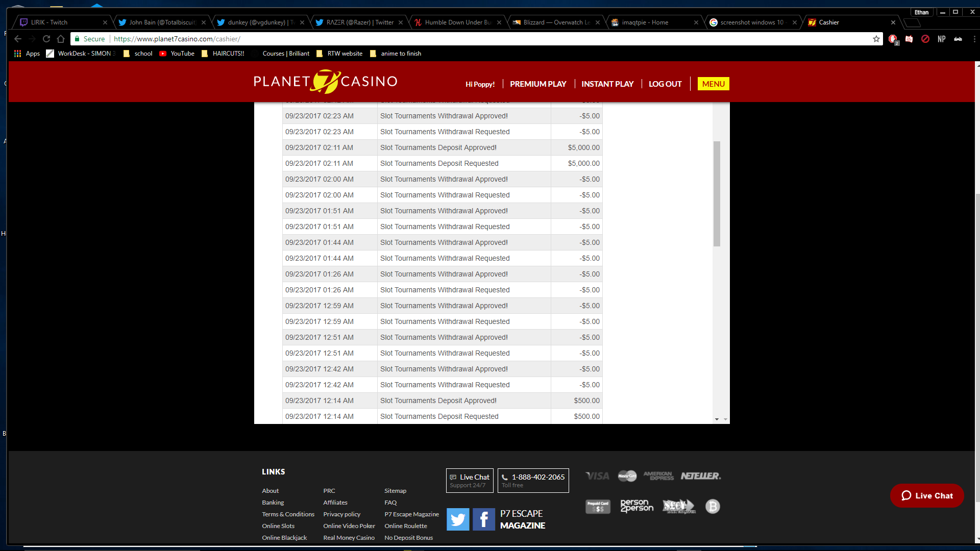Click the Prepaid Card logo
Screen dimensions: 980x551
click(x=598, y=507)
